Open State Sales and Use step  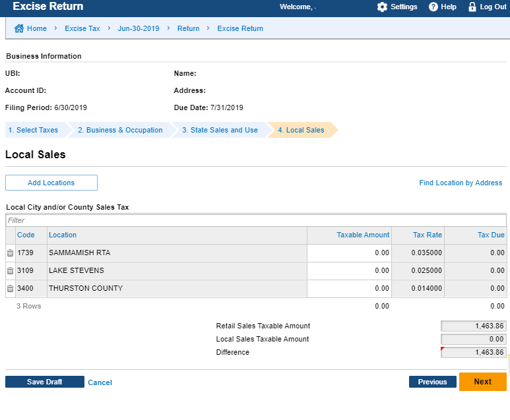[x=220, y=130]
